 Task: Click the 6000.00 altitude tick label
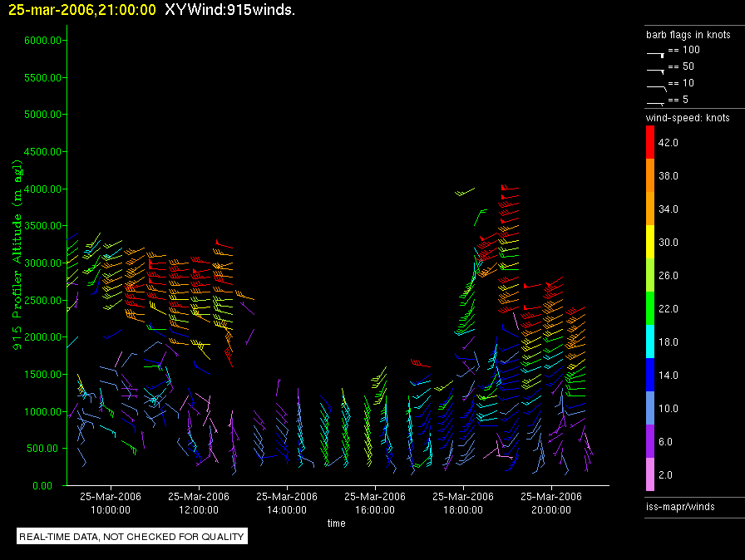42,41
